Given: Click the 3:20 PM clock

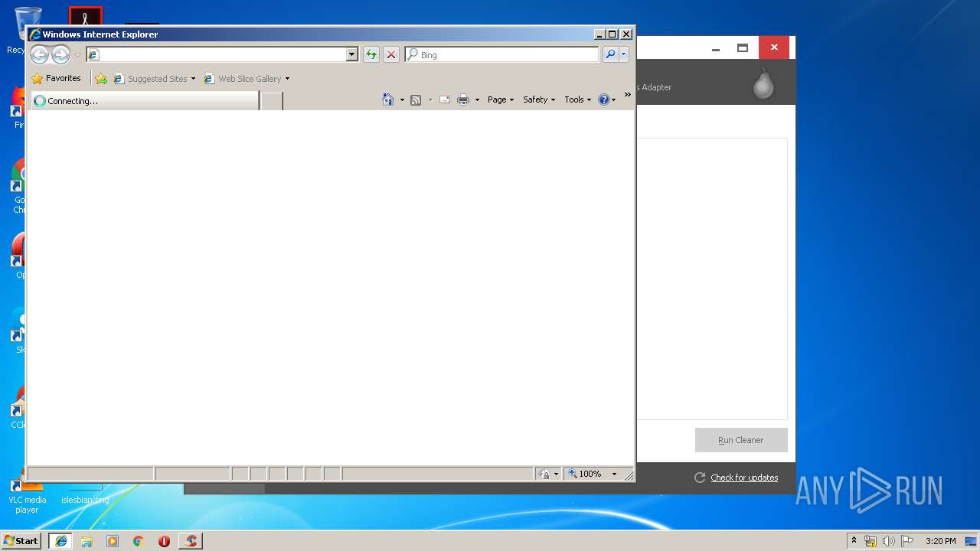Looking at the screenshot, I should 940,541.
